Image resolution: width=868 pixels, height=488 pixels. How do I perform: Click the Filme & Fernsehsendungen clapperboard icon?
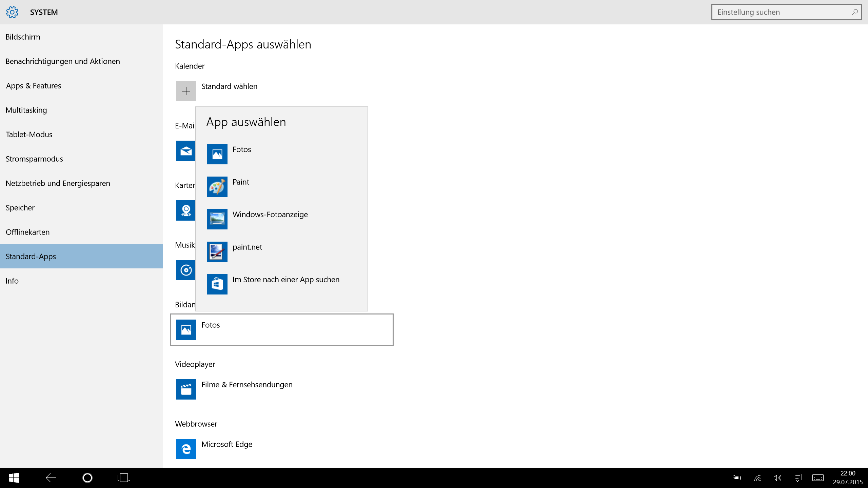pyautogui.click(x=186, y=389)
